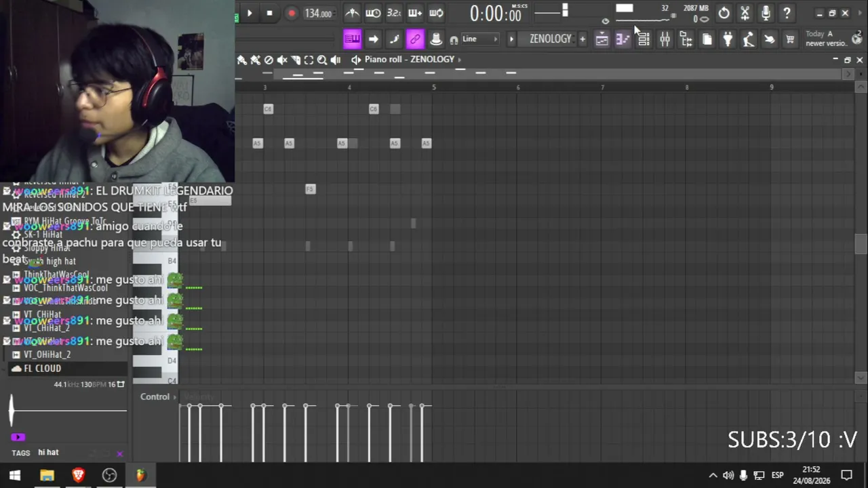Click the piano roll speaker preview icon
This screenshot has height=488, width=868.
pos(356,60)
